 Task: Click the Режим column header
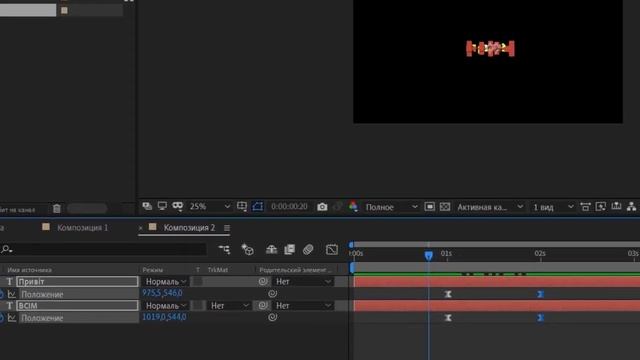tap(153, 270)
